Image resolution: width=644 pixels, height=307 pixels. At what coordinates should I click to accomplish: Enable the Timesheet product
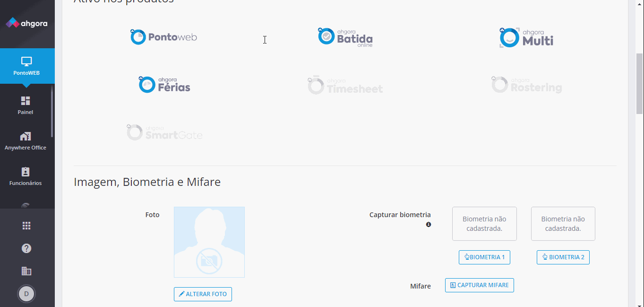[x=345, y=86]
